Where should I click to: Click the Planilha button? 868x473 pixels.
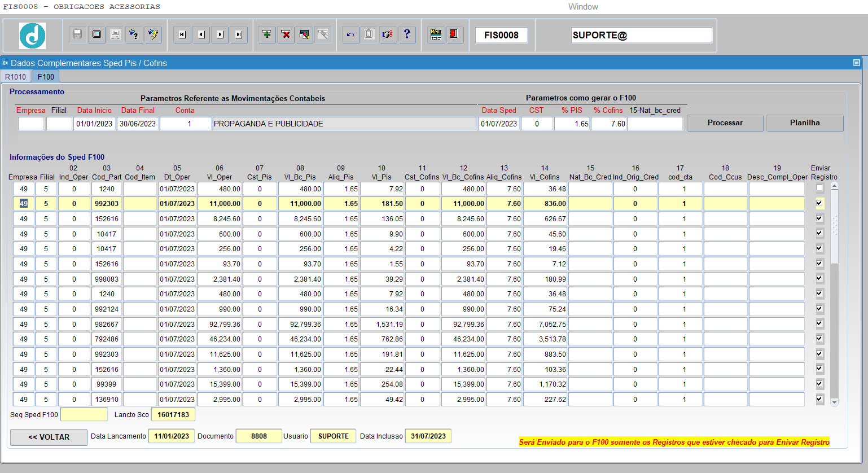tap(805, 123)
